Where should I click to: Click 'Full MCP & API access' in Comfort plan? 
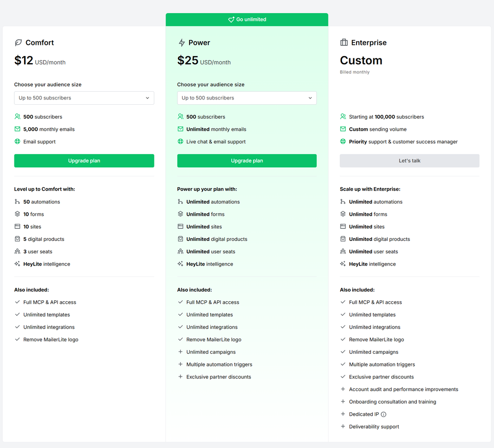pos(50,302)
